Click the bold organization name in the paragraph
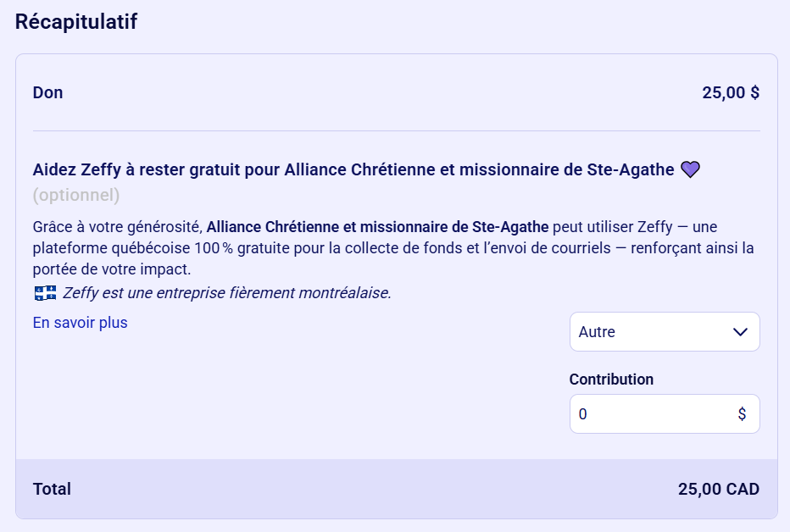Screen dimensions: 790x532 point(377,227)
